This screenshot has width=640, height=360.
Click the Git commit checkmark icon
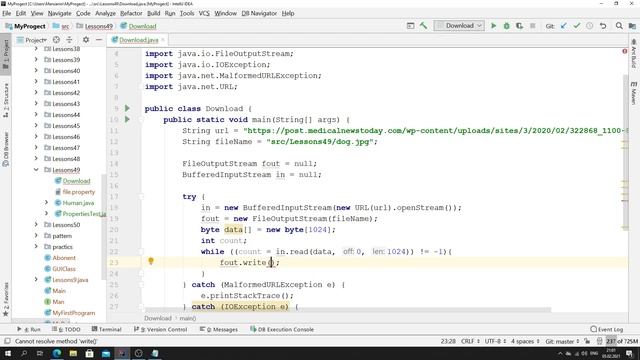pyautogui.click(x=577, y=26)
